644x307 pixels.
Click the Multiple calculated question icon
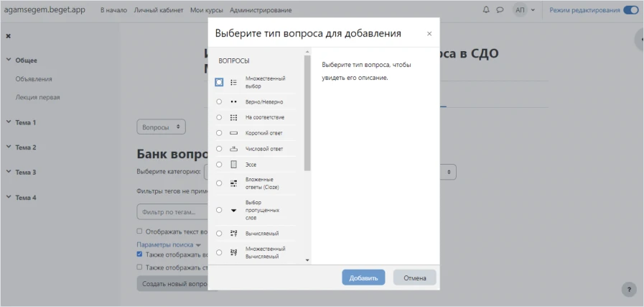coord(234,252)
